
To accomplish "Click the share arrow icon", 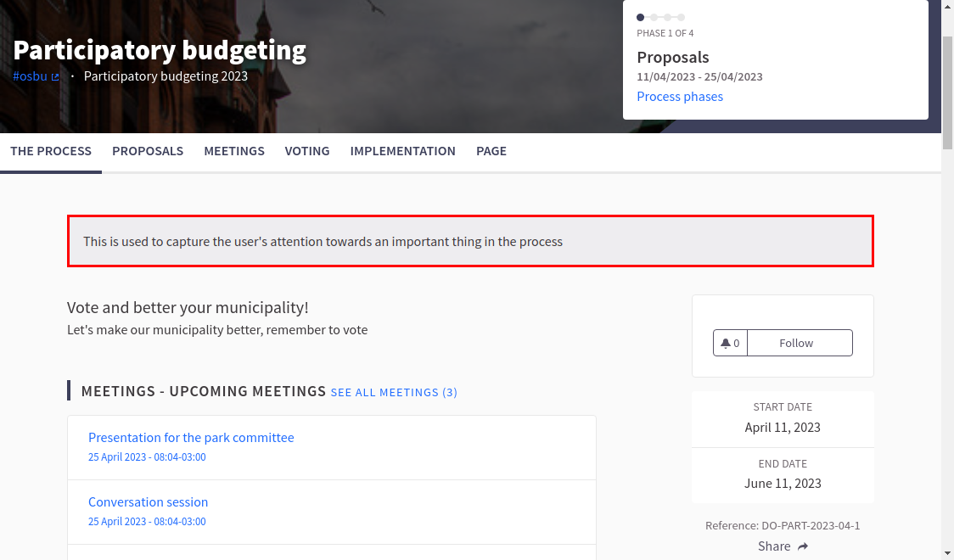I will click(x=803, y=546).
